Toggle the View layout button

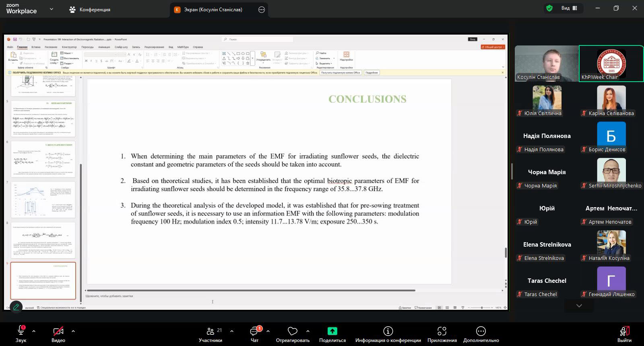(569, 8)
